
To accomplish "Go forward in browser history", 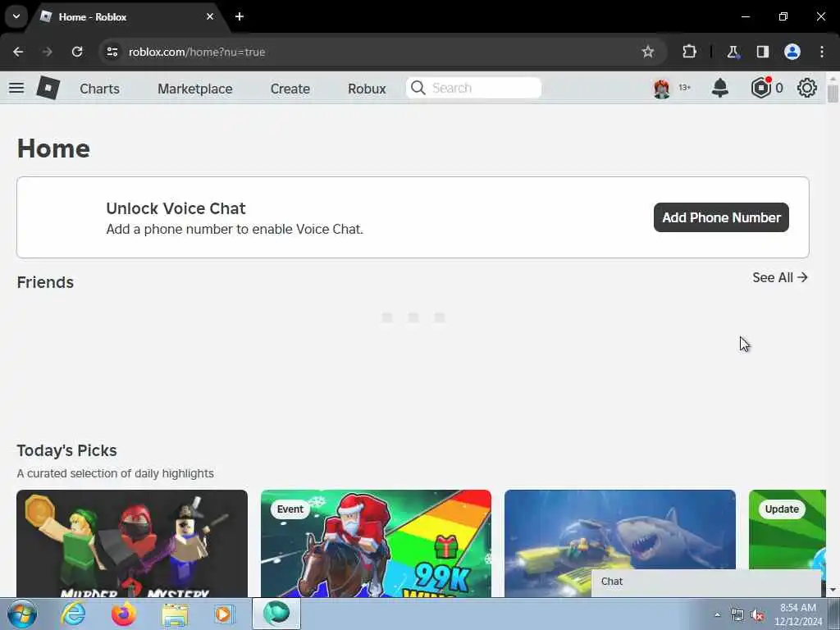I will 48,52.
